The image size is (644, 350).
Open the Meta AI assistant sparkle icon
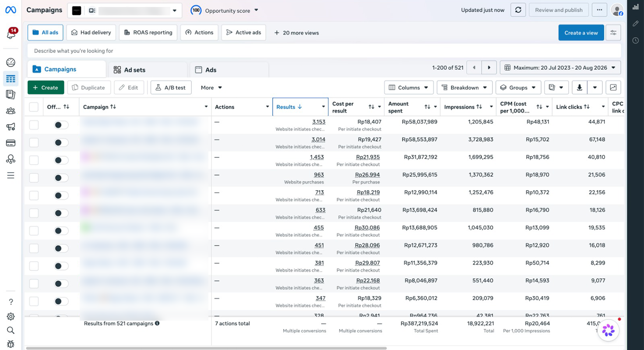pyautogui.click(x=608, y=330)
